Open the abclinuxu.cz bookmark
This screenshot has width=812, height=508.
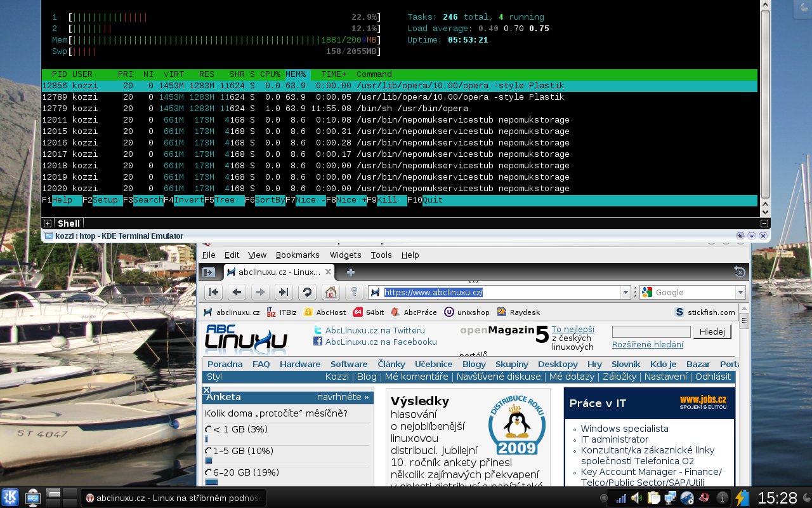click(232, 312)
